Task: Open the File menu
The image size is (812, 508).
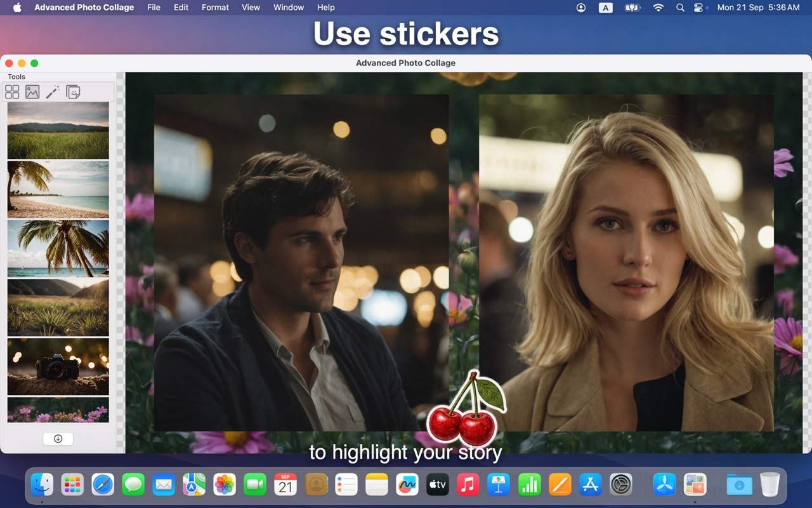Action: [154, 8]
